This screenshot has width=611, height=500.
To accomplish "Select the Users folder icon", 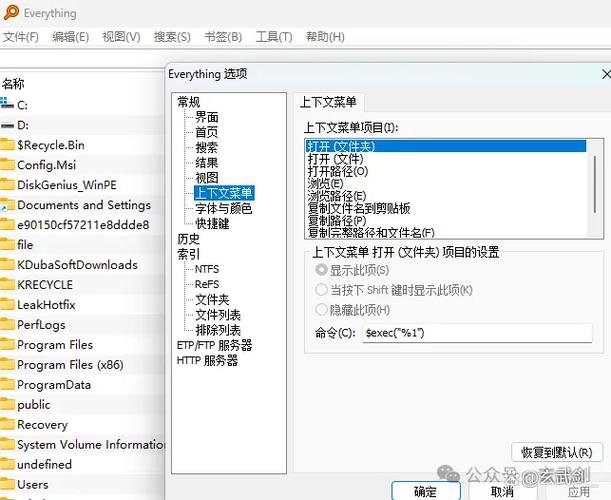I will pyautogui.click(x=7, y=484).
